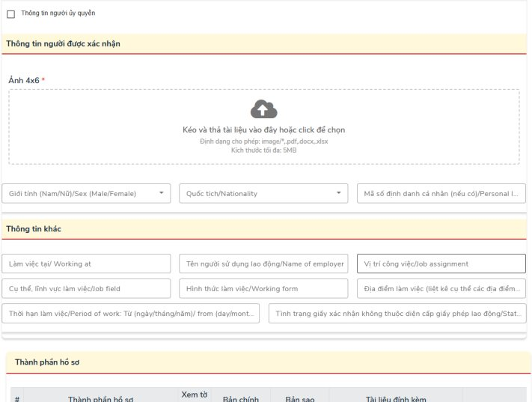The width and height of the screenshot is (532, 402).
Task: Click the cloud upload icon
Action: point(263,109)
